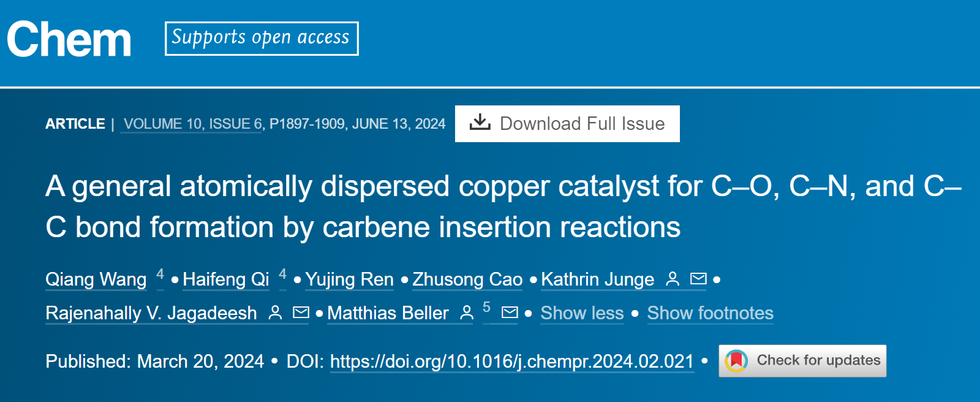Viewport: 980px width, 402px height.
Task: Click the Crossmark bookmark icon
Action: (736, 360)
